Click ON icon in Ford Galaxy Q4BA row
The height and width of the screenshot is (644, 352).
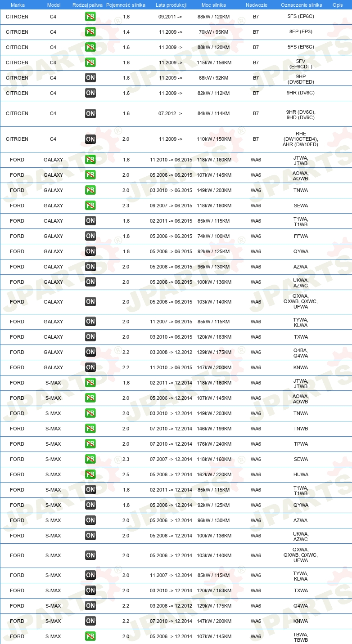tap(90, 352)
